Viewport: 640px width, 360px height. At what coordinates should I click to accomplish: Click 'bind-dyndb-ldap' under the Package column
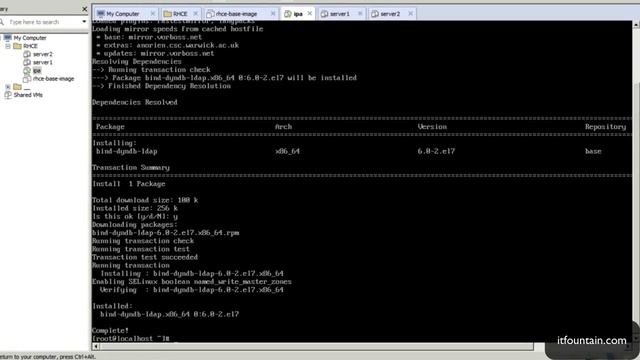click(x=127, y=151)
